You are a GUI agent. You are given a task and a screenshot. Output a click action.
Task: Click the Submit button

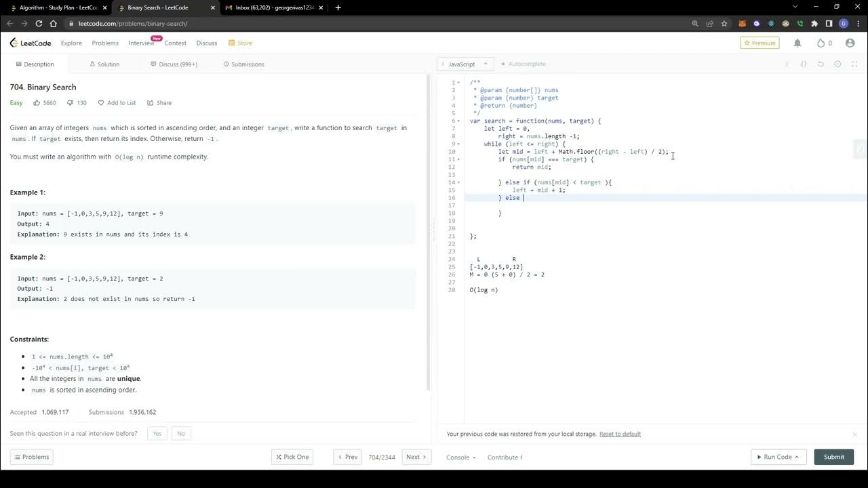pyautogui.click(x=833, y=457)
